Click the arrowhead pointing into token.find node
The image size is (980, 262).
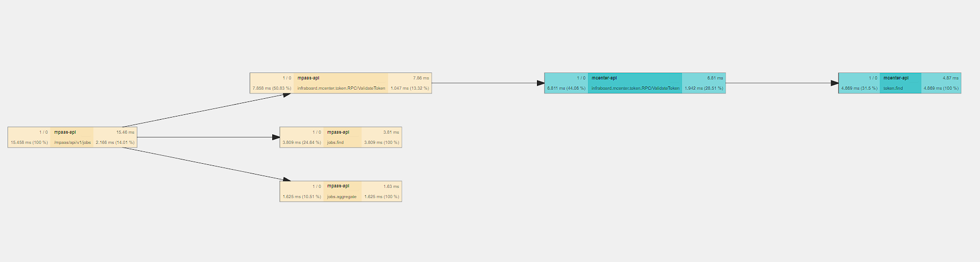[x=834, y=83]
